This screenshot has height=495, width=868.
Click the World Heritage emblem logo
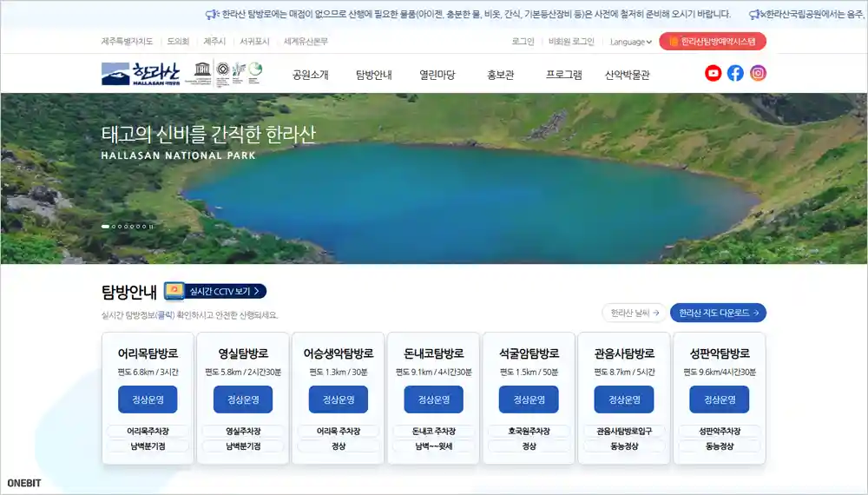coord(222,69)
